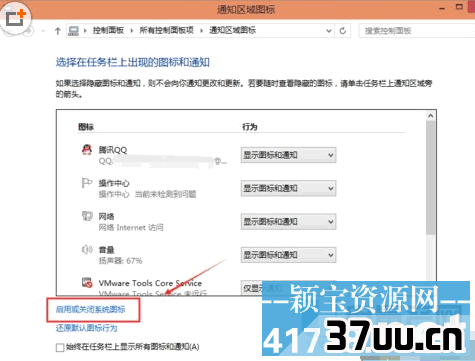Expand breadcrumb arrow after 控制面板
Image resolution: width=475 pixels, height=361 pixels.
click(x=132, y=31)
